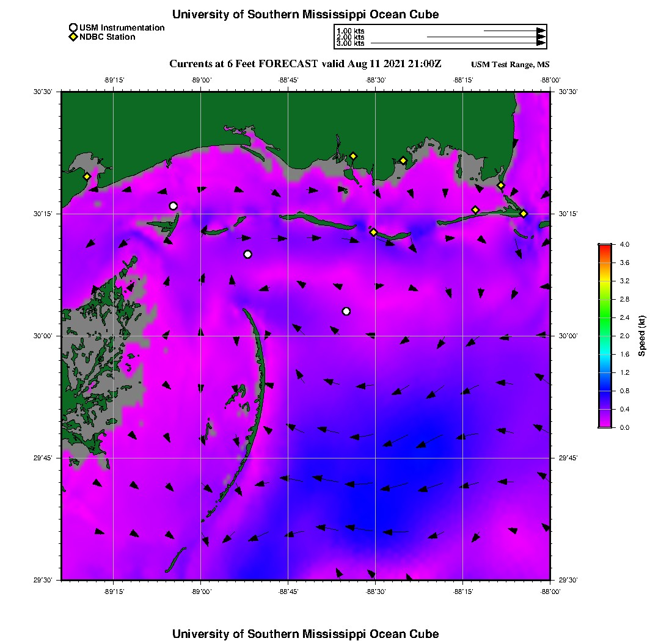
Task: Click the "4.0" colorbar tick value
Action: [x=624, y=245]
